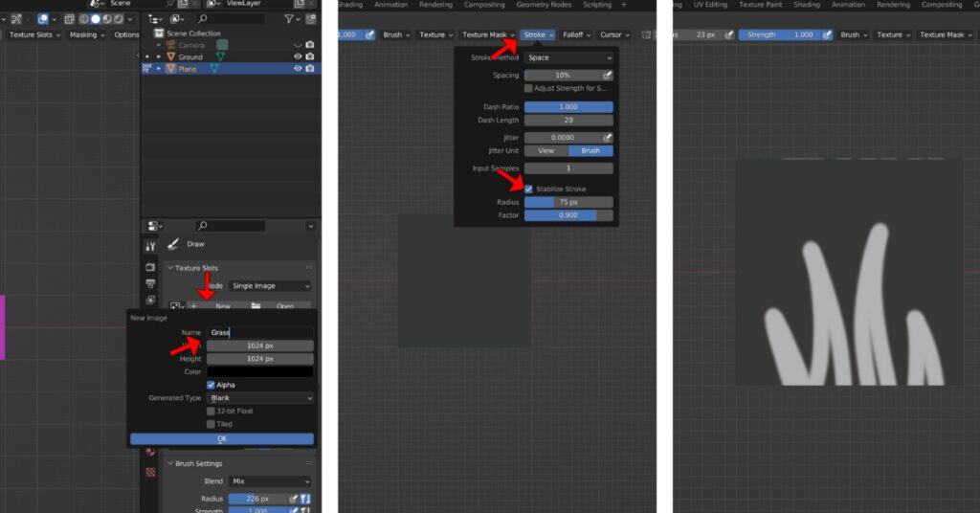This screenshot has width=980, height=513.
Task: Open the properties editor type menu
Action: coord(155,226)
